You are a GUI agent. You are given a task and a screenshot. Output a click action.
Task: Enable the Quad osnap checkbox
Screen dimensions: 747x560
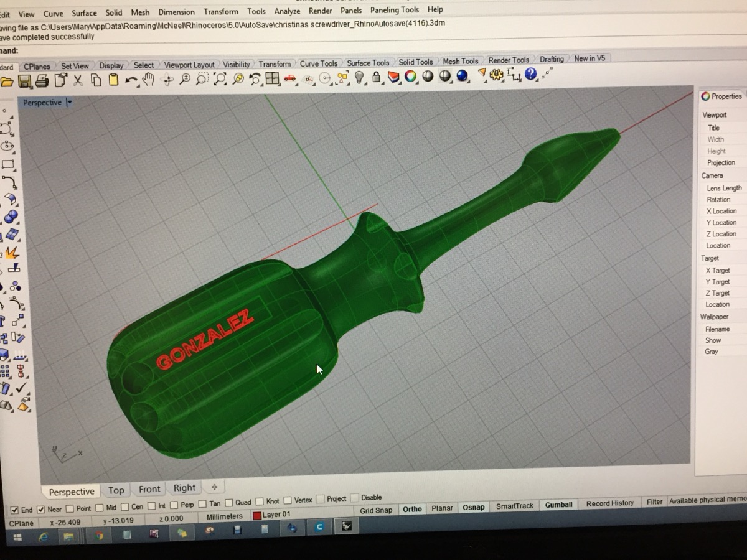pos(229,503)
